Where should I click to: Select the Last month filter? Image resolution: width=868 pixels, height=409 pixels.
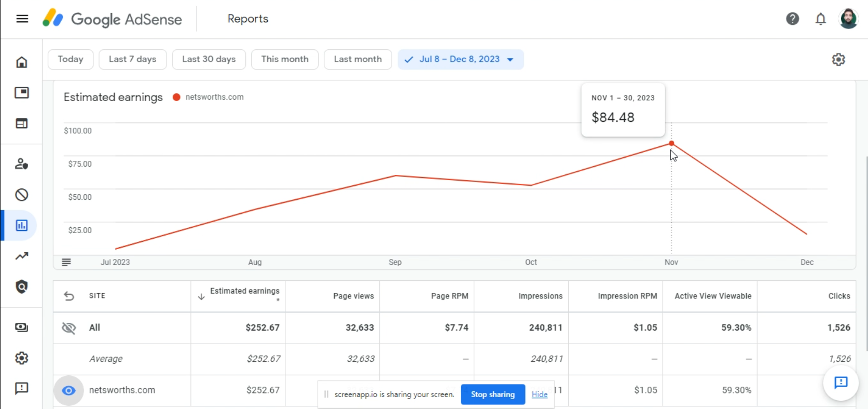pyautogui.click(x=358, y=59)
